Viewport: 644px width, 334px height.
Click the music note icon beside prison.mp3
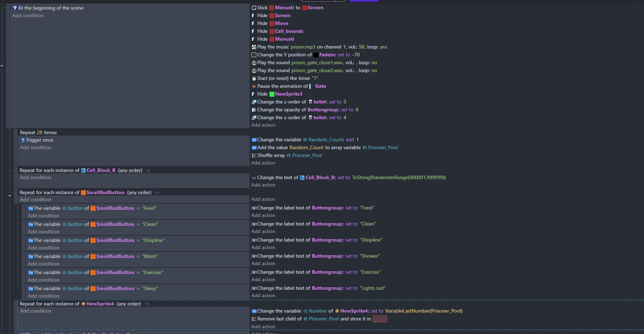click(x=254, y=47)
